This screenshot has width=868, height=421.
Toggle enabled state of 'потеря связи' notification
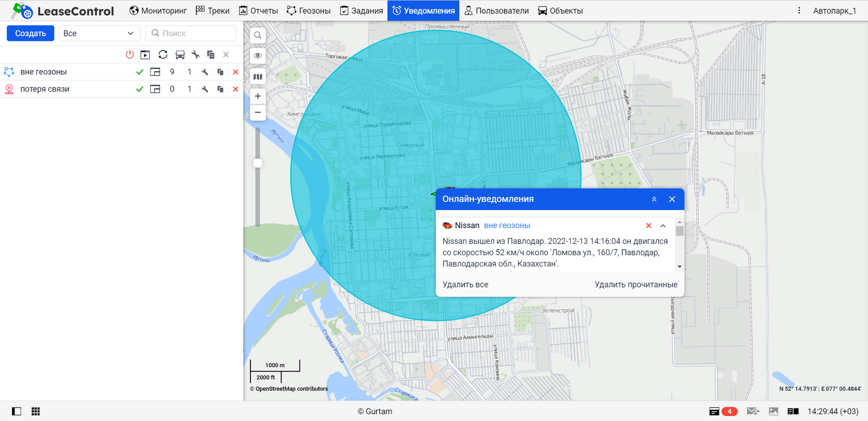[139, 89]
